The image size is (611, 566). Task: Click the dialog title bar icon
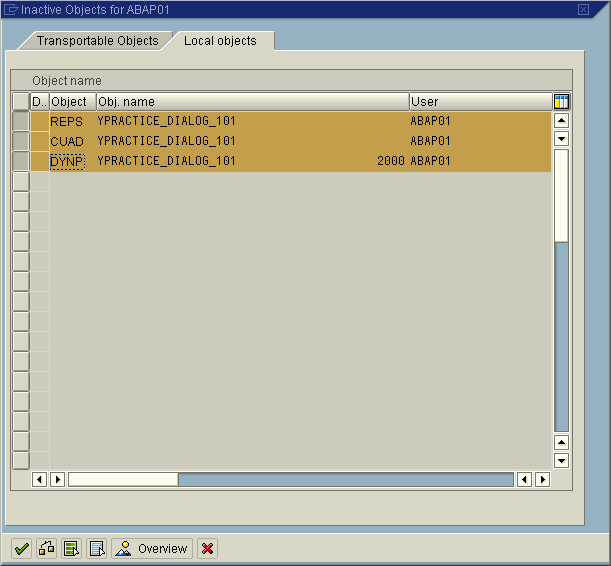coord(11,9)
